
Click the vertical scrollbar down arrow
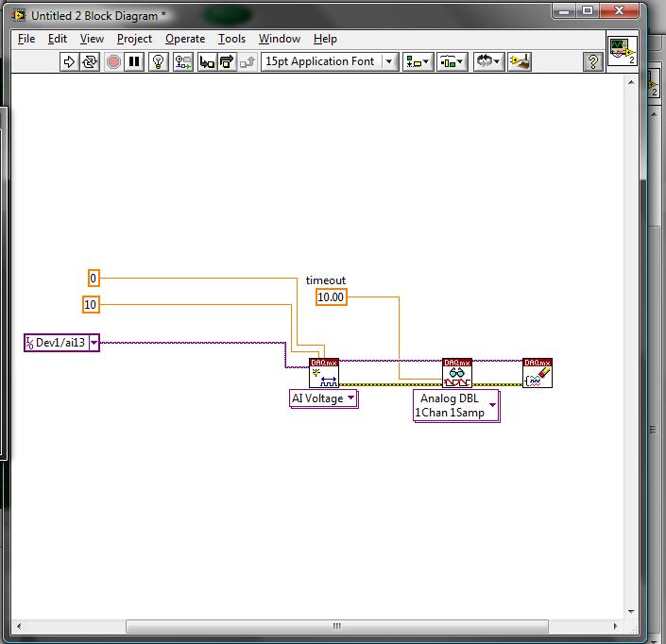coord(631,611)
